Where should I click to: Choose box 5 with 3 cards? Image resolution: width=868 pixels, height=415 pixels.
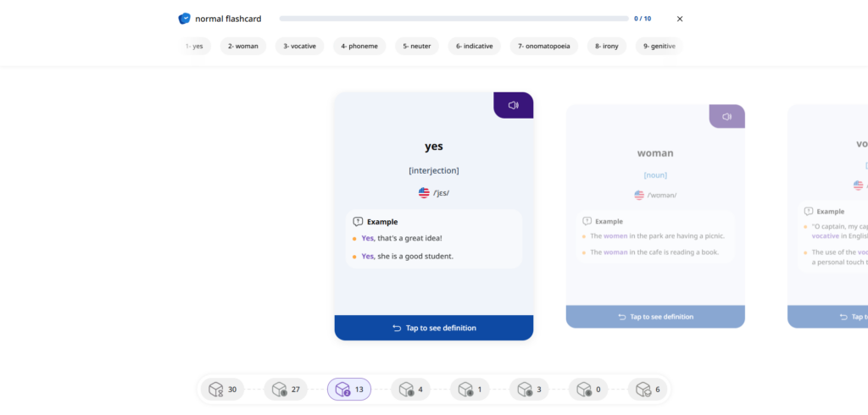530,390
